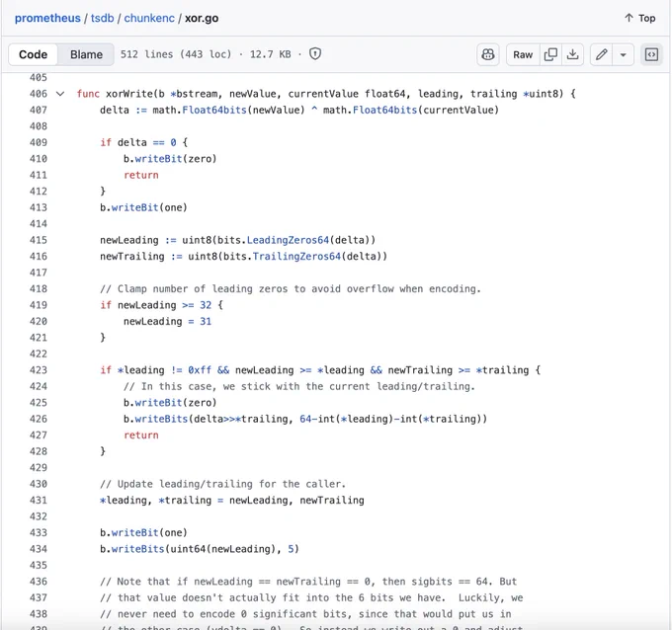The height and width of the screenshot is (630, 672).
Task: Open the Copilot icon button
Action: (x=488, y=54)
